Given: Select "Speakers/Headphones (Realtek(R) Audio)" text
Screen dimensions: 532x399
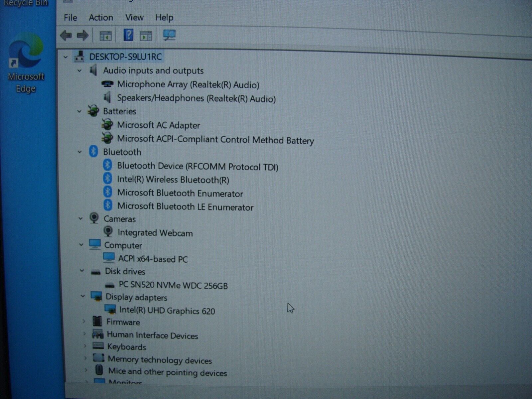Looking at the screenshot, I should pyautogui.click(x=197, y=98).
